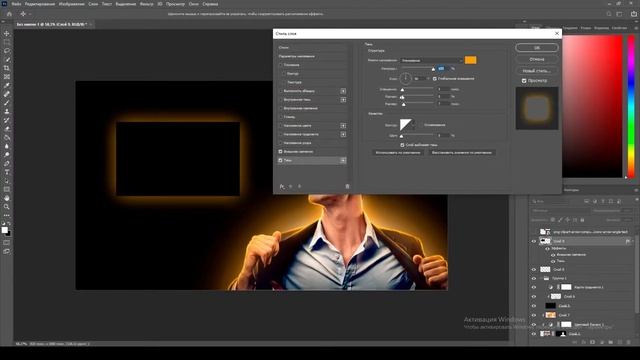Select the Zoom tool
This screenshot has width=640, height=360.
tap(7, 207)
